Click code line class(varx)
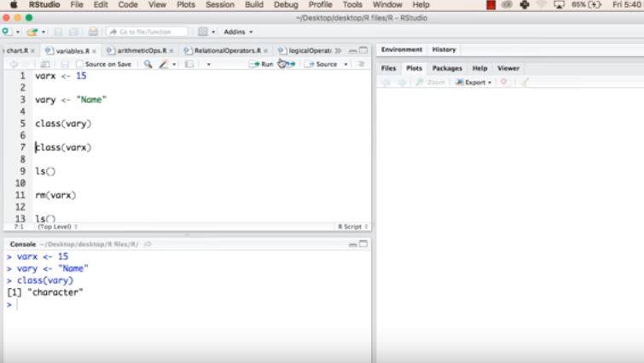This screenshot has width=644, height=363. point(63,147)
